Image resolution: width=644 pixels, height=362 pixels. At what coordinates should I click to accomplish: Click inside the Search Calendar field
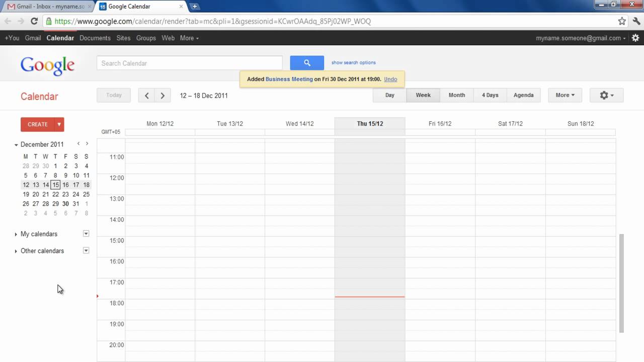tap(189, 63)
